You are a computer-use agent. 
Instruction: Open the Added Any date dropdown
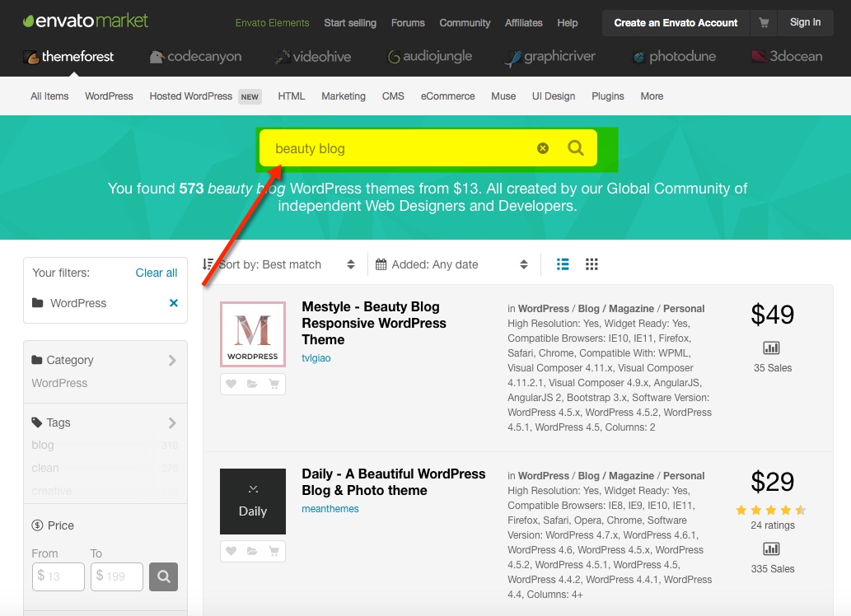pyautogui.click(x=452, y=264)
